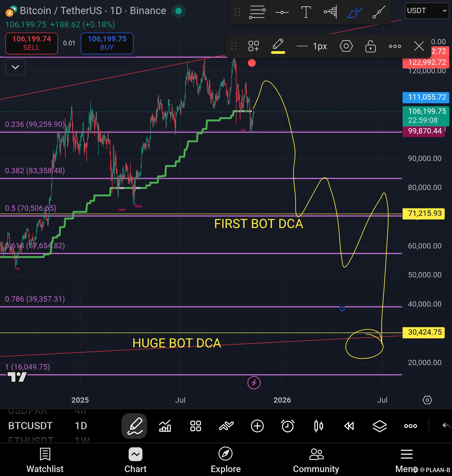452x476 pixels.
Task: Activate the drawing pencil tool button
Action: [x=134, y=426]
